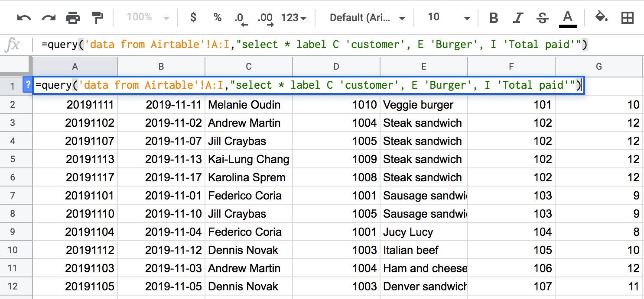
Task: Select row 1 header
Action: [11, 86]
